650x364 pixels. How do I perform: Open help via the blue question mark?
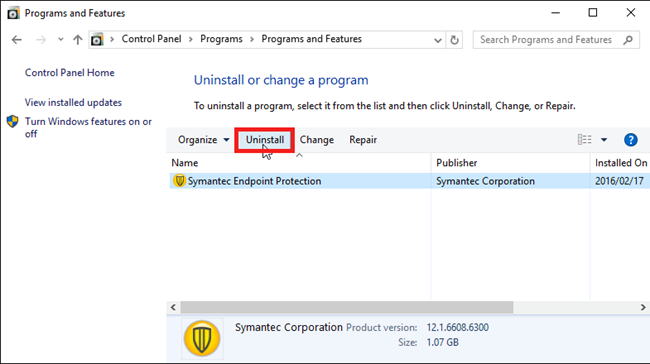[631, 140]
